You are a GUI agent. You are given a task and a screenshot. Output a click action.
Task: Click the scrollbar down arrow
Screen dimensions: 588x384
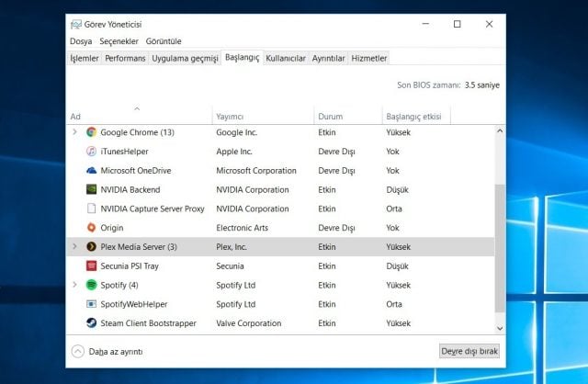[x=500, y=328]
